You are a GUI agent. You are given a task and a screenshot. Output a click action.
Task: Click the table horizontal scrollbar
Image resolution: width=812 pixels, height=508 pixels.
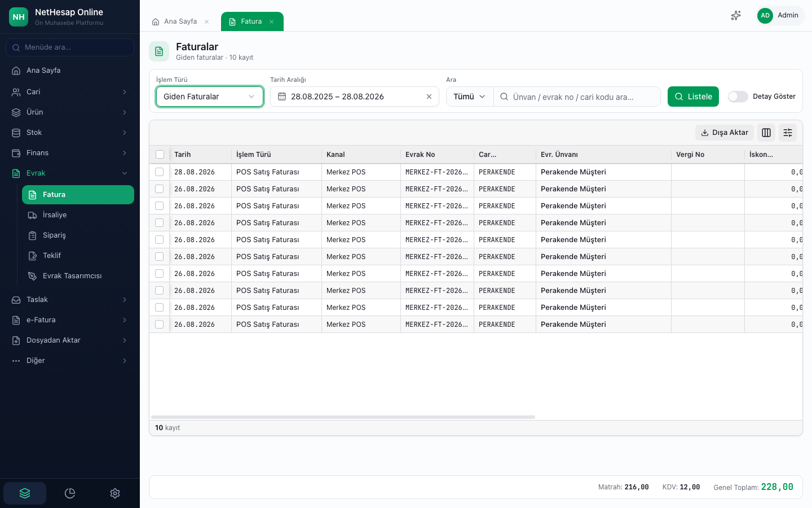coord(343,417)
